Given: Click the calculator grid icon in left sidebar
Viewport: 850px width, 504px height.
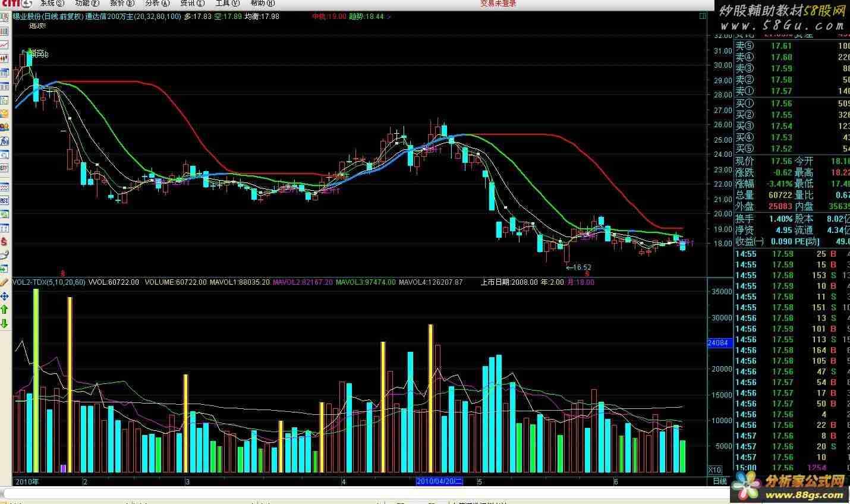Looking at the screenshot, I should point(5,100).
